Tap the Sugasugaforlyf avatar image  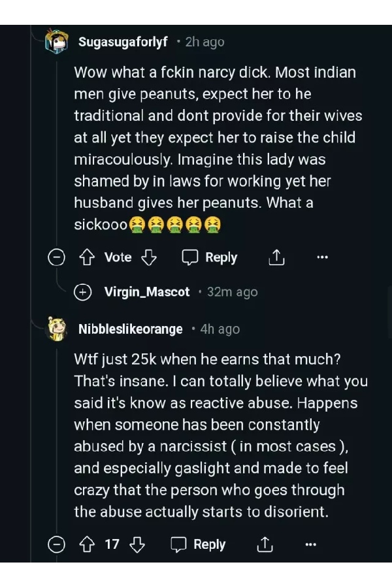(x=57, y=41)
